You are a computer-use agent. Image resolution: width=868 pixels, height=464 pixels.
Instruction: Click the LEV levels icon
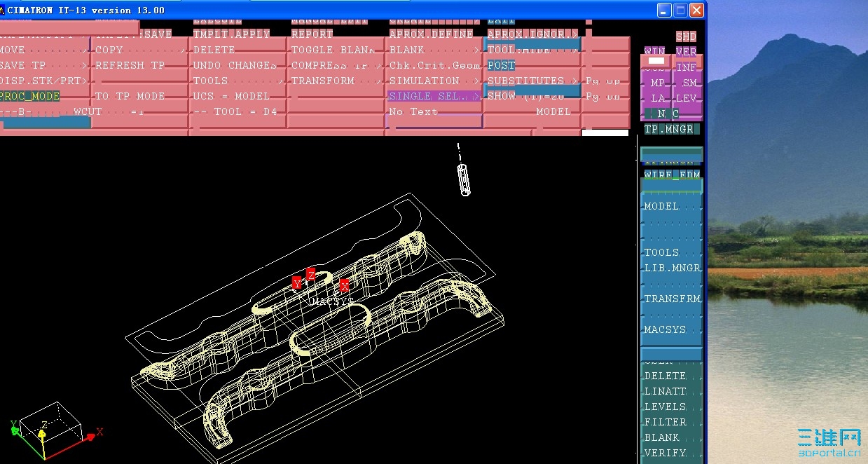[687, 98]
